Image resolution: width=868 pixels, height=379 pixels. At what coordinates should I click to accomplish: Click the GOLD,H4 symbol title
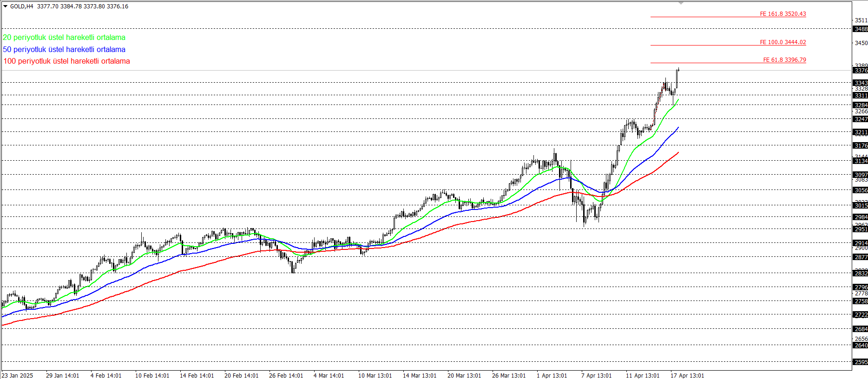coord(22,7)
